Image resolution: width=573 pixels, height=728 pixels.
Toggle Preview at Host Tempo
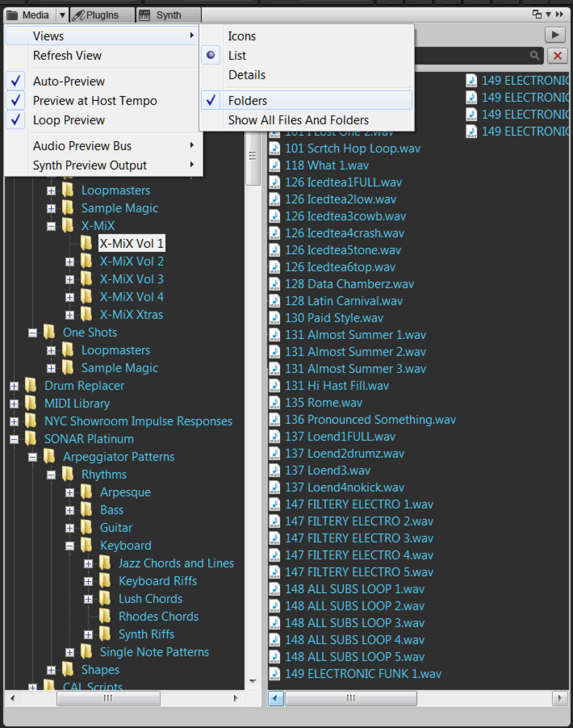pos(103,101)
